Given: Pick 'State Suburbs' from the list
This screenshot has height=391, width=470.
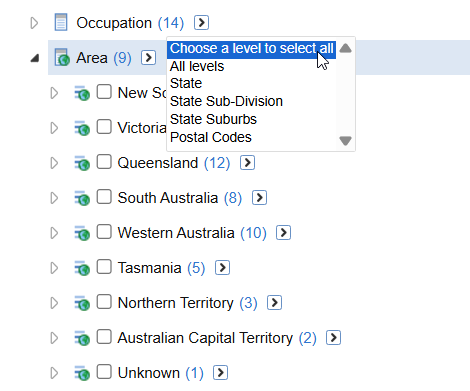Looking at the screenshot, I should [213, 119].
